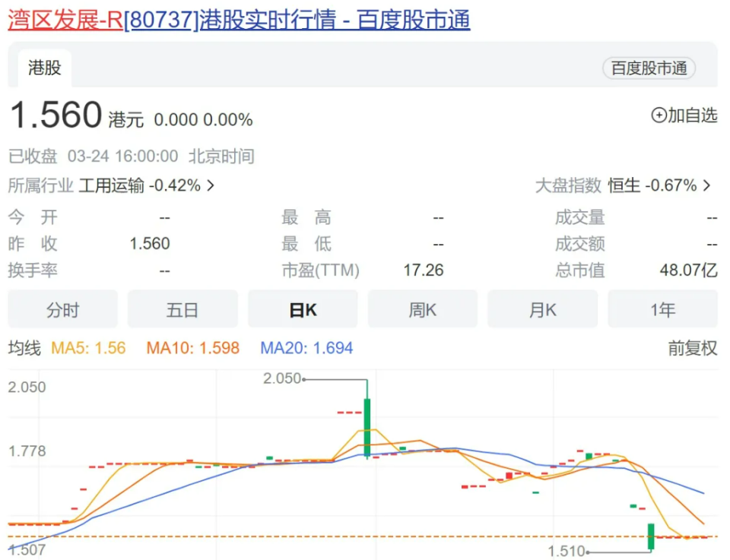Select the 日K chart tab

coord(303,309)
